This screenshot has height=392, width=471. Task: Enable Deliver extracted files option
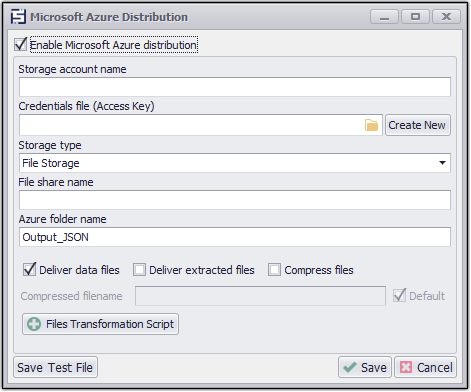(x=139, y=270)
